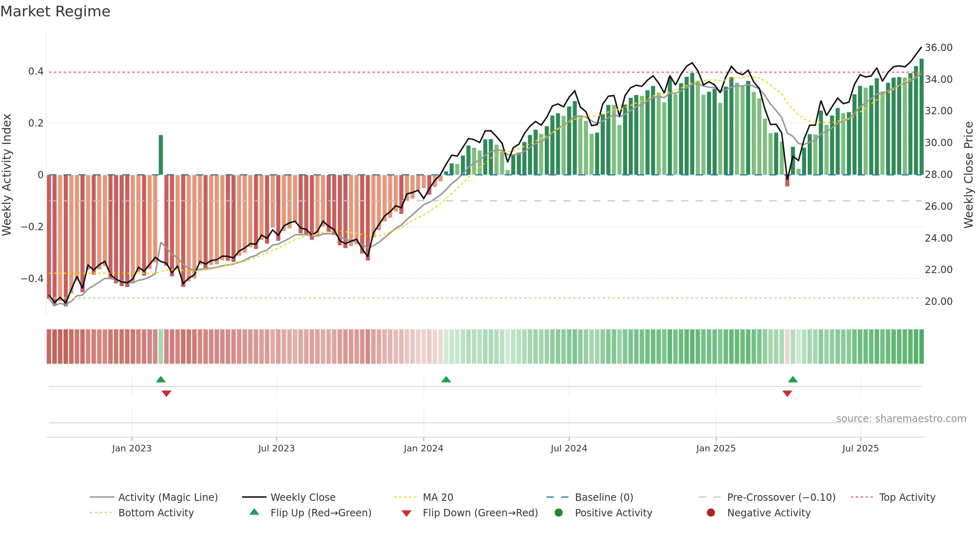Viewport: 980px width, 551px height.
Task: Click the dark red Negative Activity circle icon
Action: click(711, 513)
